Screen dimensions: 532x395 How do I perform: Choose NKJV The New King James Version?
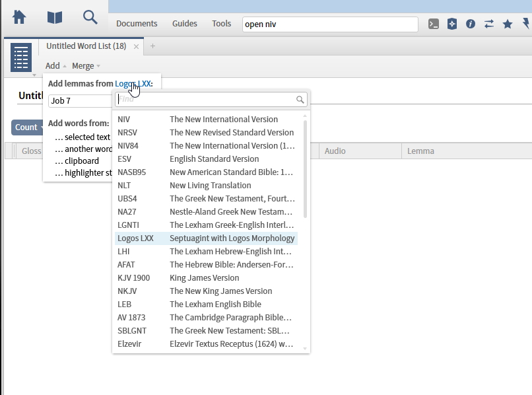point(207,291)
